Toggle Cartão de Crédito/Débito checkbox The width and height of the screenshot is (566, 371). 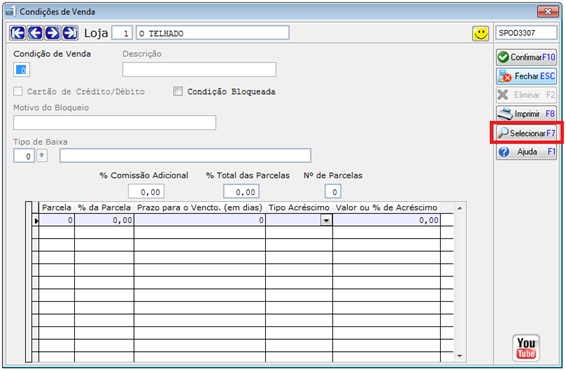coord(18,91)
